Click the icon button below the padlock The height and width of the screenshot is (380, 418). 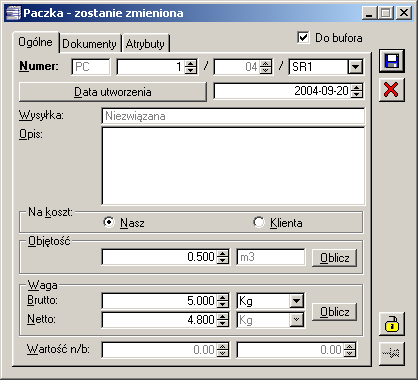point(392,353)
